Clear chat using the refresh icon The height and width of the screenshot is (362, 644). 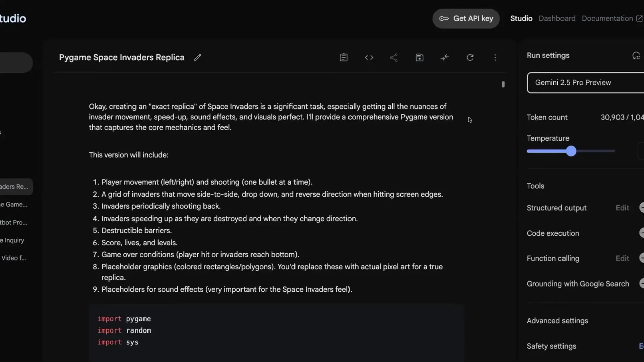tap(470, 58)
